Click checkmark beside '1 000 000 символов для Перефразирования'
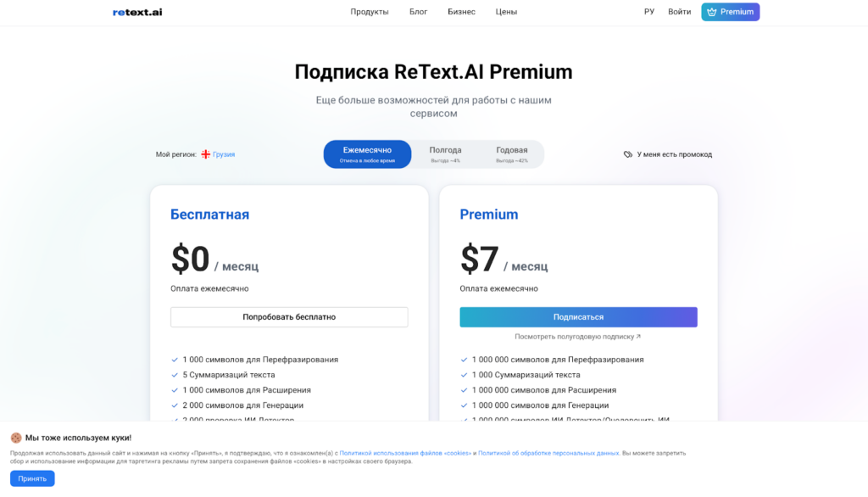Image resolution: width=868 pixels, height=497 pixels. coord(464,360)
